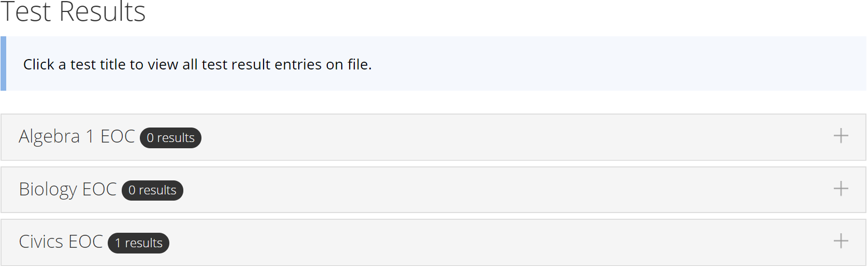Click the 'Click a test title' instruction text
868x268 pixels.
197,64
